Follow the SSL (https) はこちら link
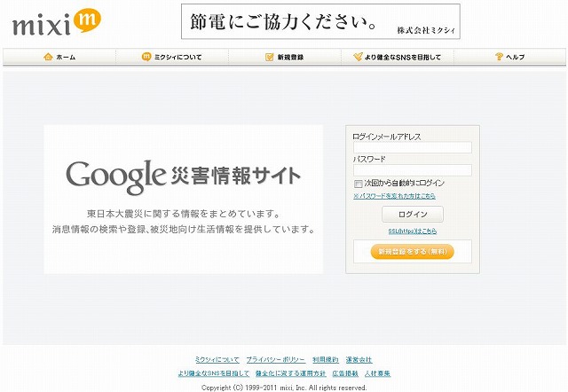This screenshot has width=568, height=392. (413, 231)
